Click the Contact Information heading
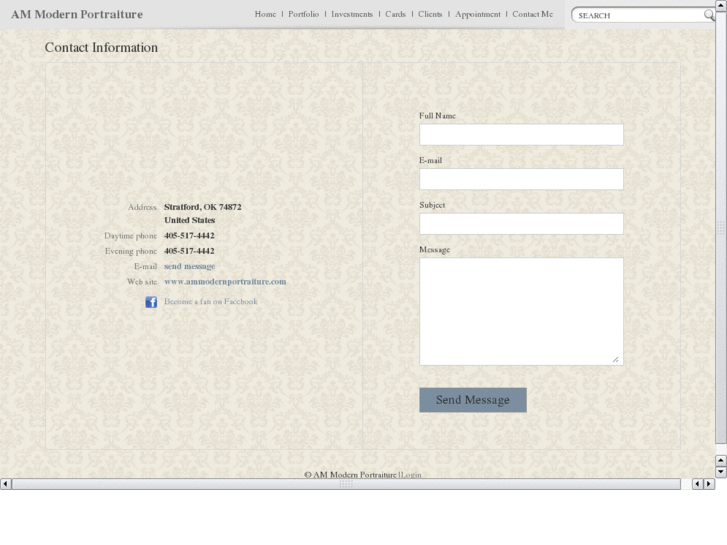Image resolution: width=727 pixels, height=545 pixels. pos(102,47)
